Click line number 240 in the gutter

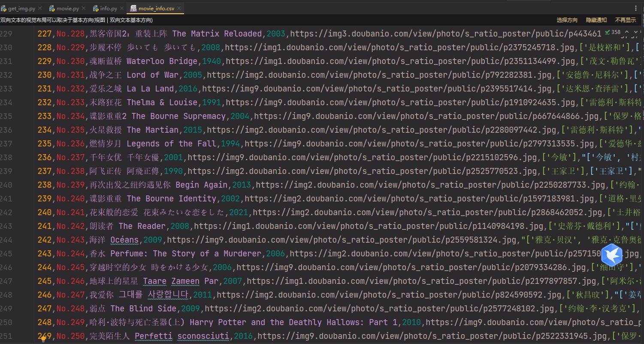6,185
